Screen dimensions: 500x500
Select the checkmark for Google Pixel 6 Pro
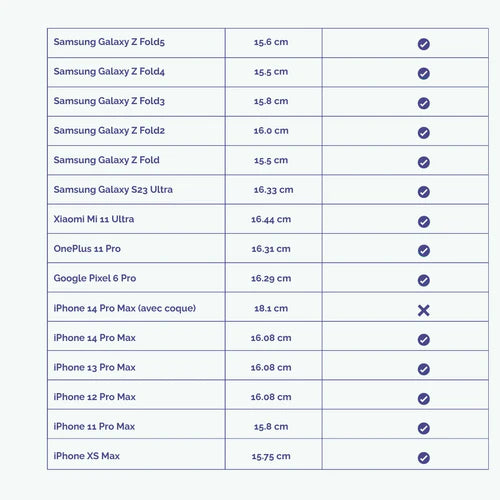coord(423,280)
